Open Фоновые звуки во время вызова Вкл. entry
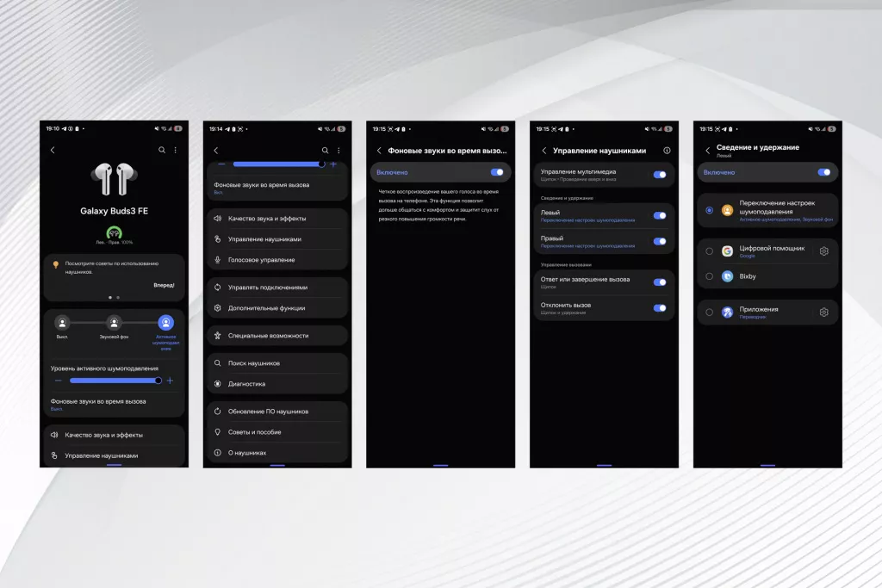 [x=277, y=188]
